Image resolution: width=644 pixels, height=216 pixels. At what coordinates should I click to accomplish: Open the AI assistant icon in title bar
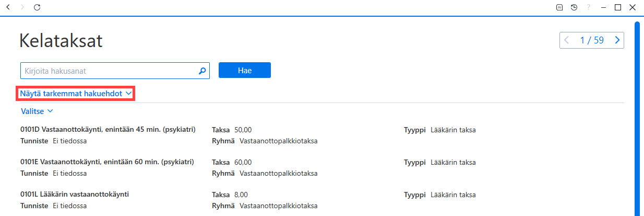(559, 7)
